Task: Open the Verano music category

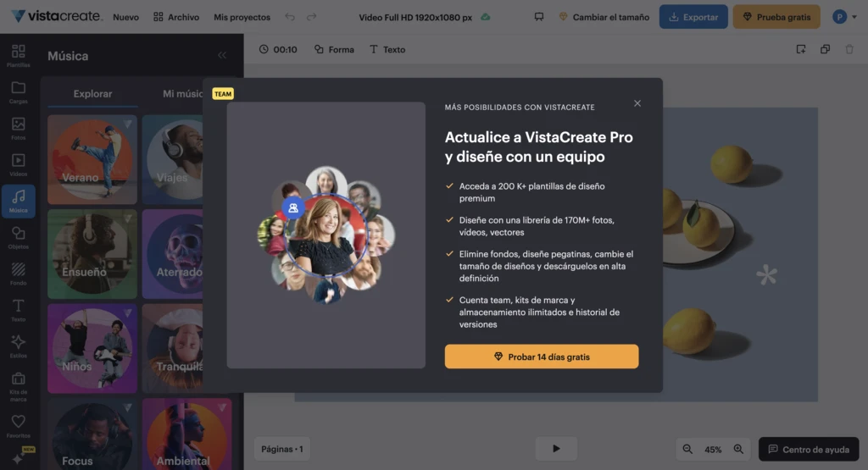Action: click(x=92, y=159)
